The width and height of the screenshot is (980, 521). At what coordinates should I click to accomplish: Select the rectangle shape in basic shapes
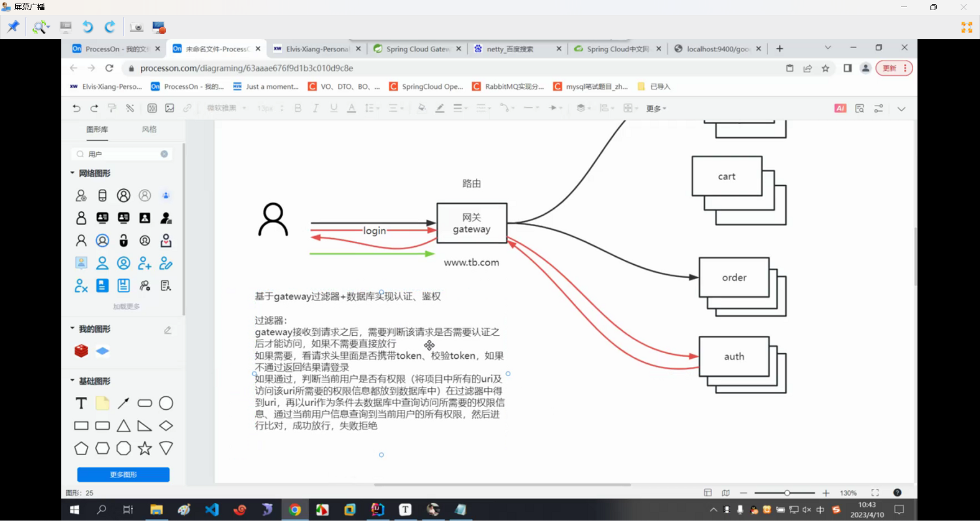[x=81, y=426]
